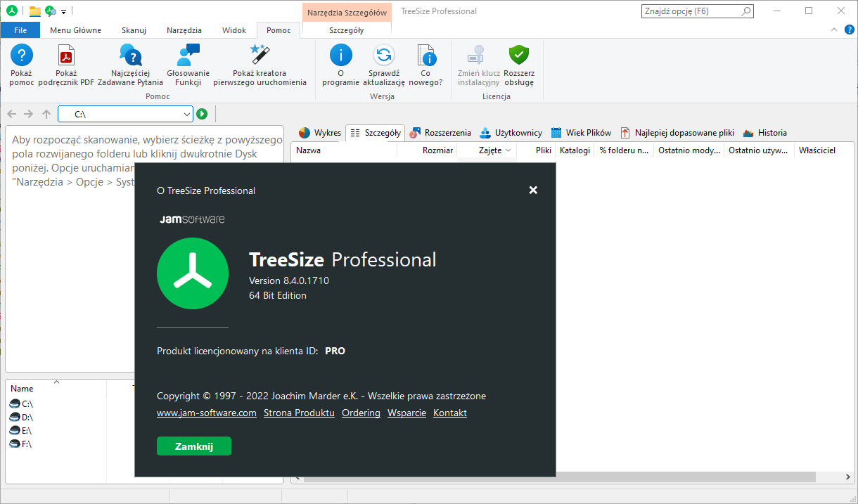This screenshot has height=504, width=858.
Task: Collapse the ribbon with chevron
Action: [834, 30]
